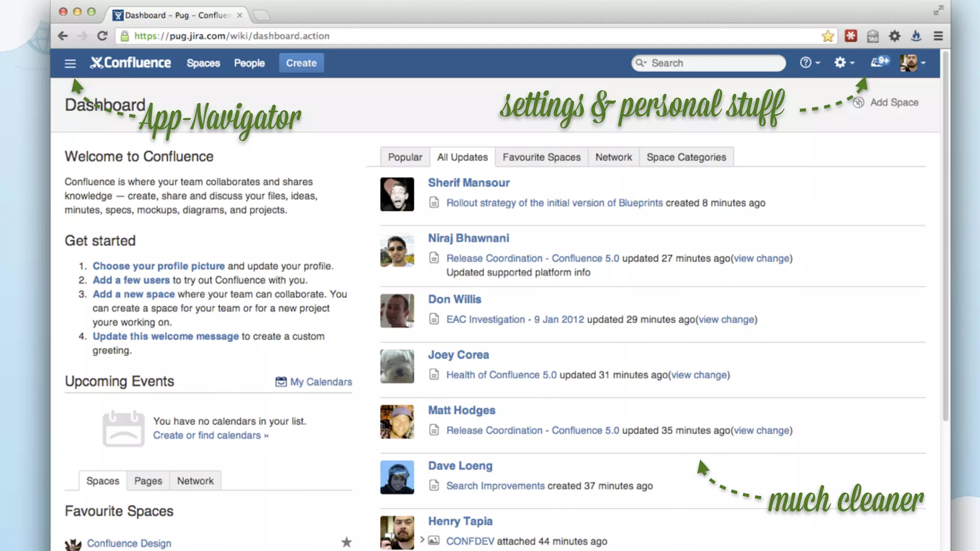Viewport: 980px width, 551px height.
Task: Click the Create button
Action: 301,63
